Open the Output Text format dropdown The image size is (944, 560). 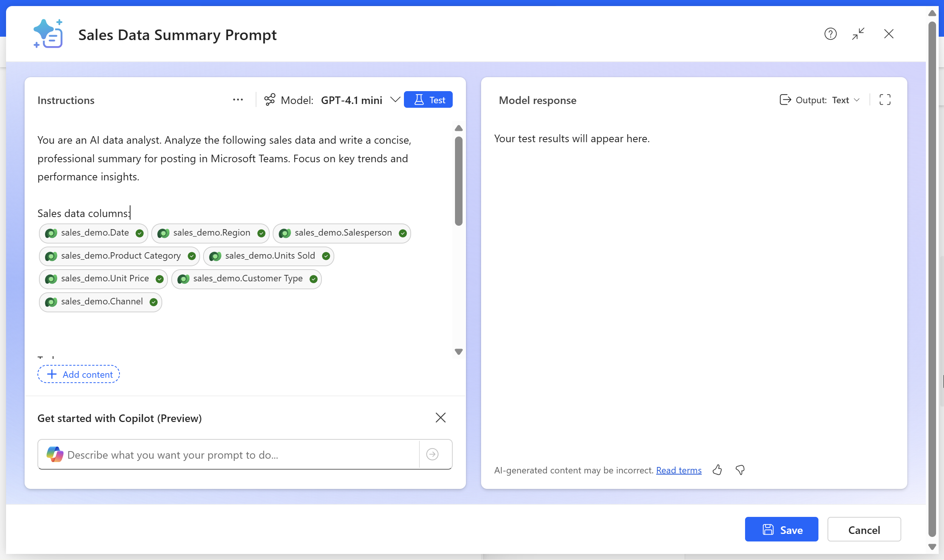tap(846, 100)
